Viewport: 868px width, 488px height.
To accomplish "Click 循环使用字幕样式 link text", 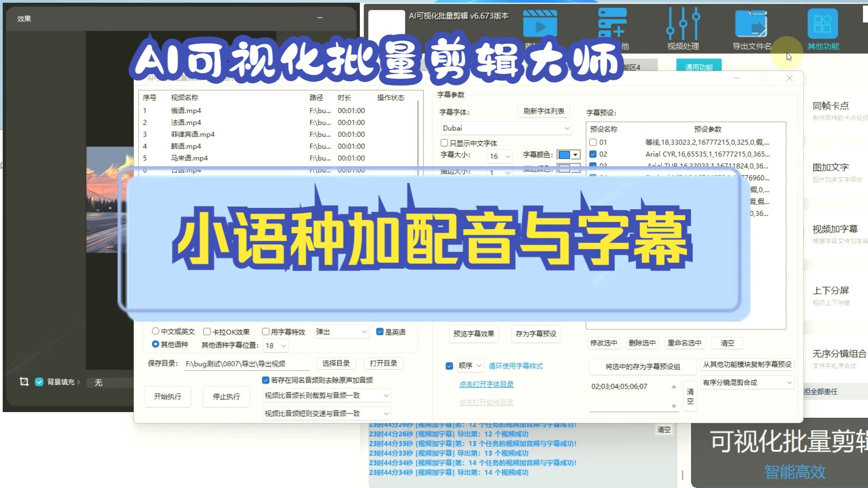I will (x=516, y=366).
